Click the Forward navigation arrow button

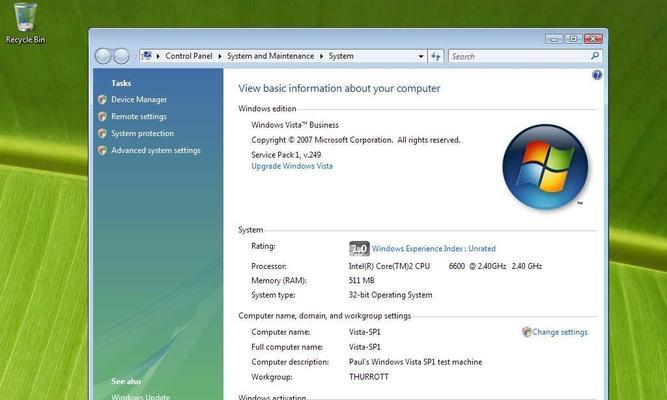point(121,56)
